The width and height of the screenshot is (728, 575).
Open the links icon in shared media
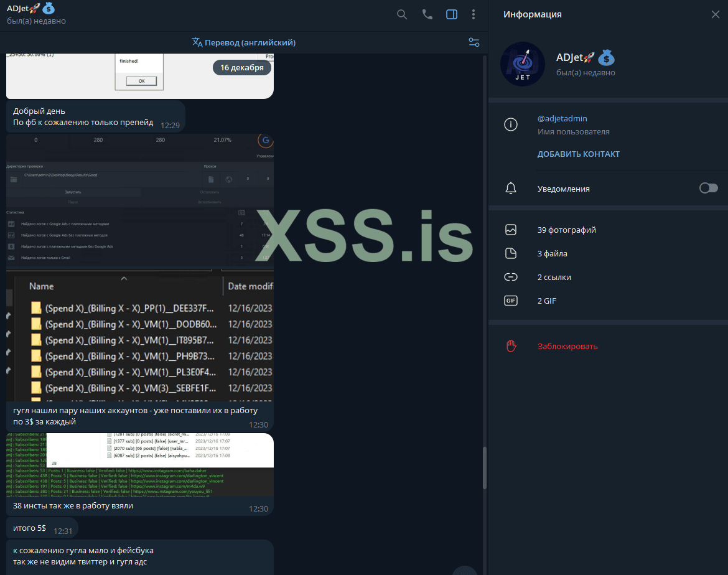[511, 277]
